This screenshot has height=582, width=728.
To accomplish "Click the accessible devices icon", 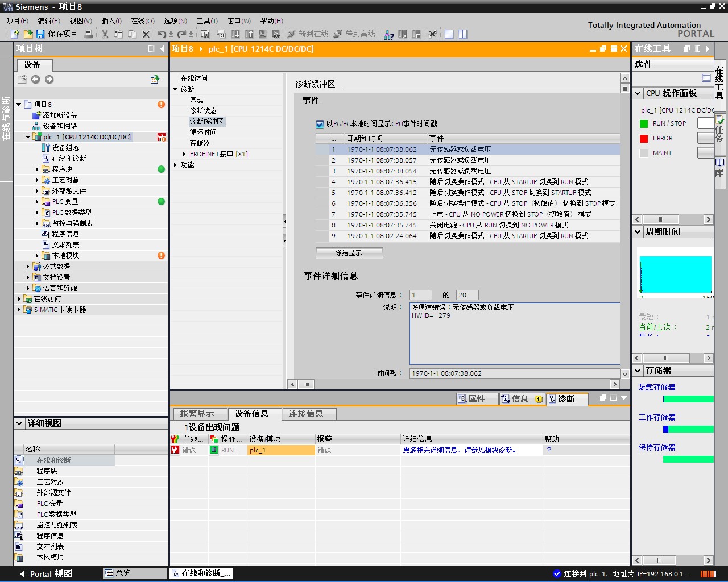I will [x=389, y=34].
